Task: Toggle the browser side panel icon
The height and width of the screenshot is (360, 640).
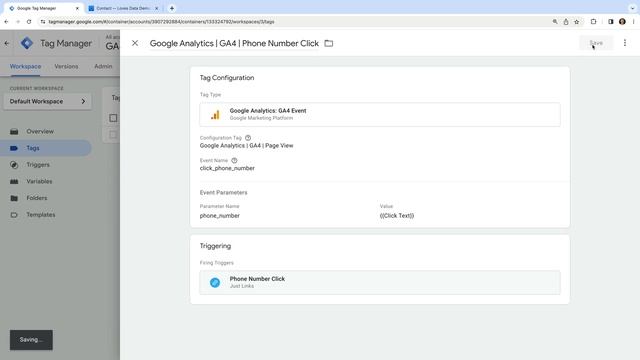Action: 611,22
